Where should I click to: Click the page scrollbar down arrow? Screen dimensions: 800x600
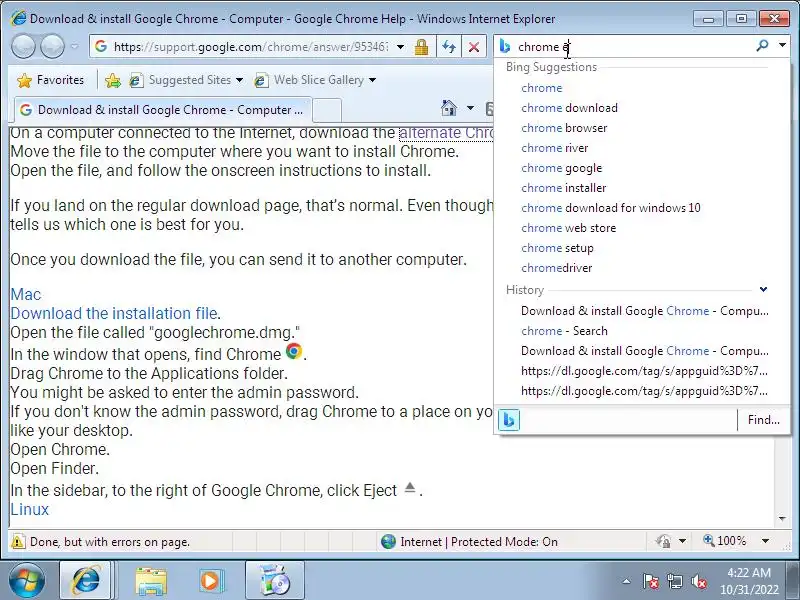click(x=782, y=518)
